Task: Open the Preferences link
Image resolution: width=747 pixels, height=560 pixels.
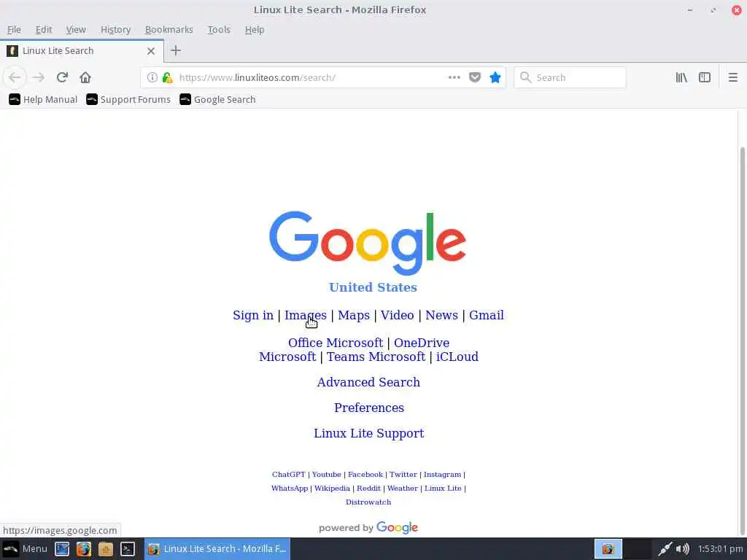Action: click(368, 408)
